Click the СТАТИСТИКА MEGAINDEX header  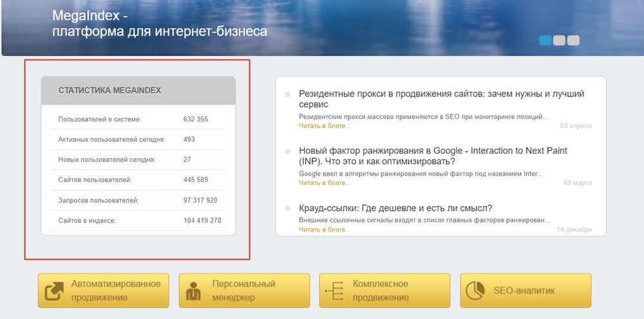tap(109, 91)
